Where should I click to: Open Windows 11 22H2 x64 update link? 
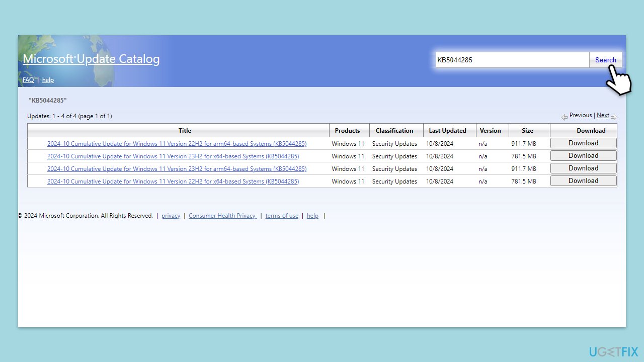[x=173, y=182]
